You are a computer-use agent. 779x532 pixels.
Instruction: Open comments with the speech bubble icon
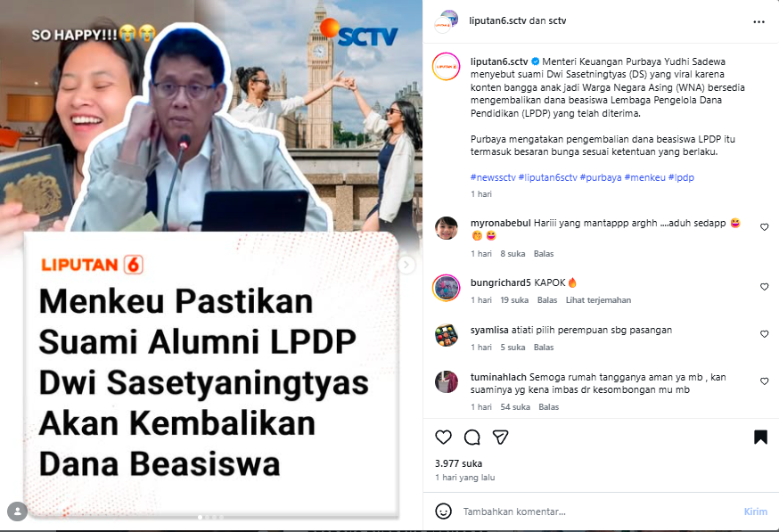pos(472,438)
